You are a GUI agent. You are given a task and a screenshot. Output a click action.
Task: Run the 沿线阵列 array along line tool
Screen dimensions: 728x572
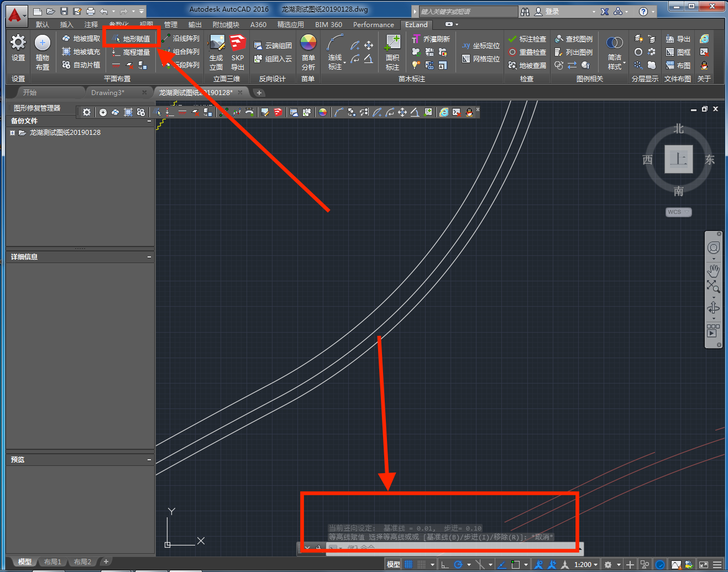click(181, 39)
